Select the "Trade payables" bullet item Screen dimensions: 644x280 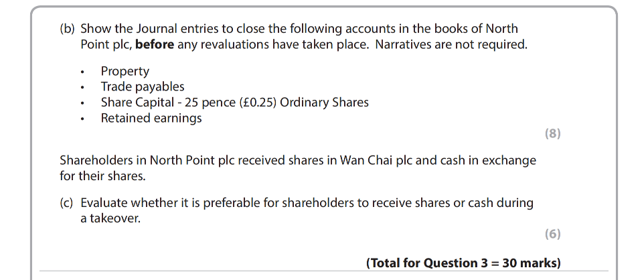(143, 86)
